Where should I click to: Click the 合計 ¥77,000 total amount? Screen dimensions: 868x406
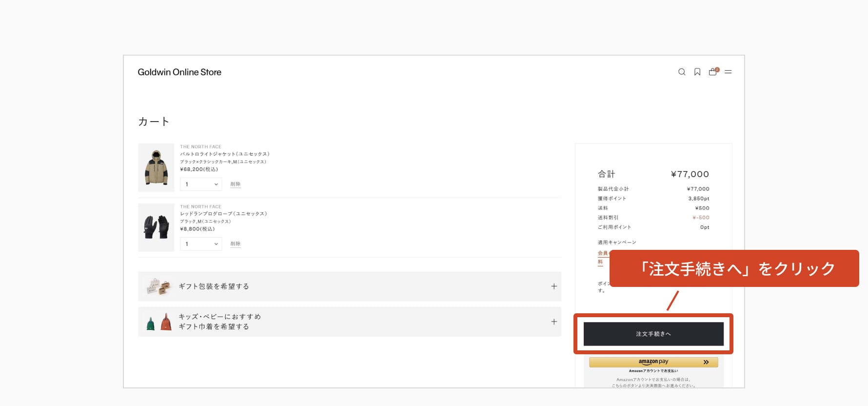(690, 174)
